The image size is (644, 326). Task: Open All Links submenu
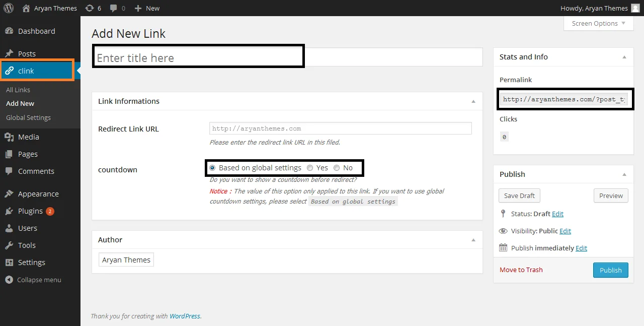pyautogui.click(x=18, y=90)
